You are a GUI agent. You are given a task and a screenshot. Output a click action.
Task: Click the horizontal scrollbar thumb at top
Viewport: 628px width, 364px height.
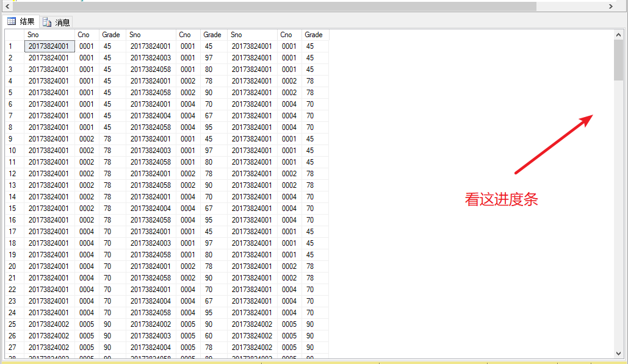(x=275, y=6)
